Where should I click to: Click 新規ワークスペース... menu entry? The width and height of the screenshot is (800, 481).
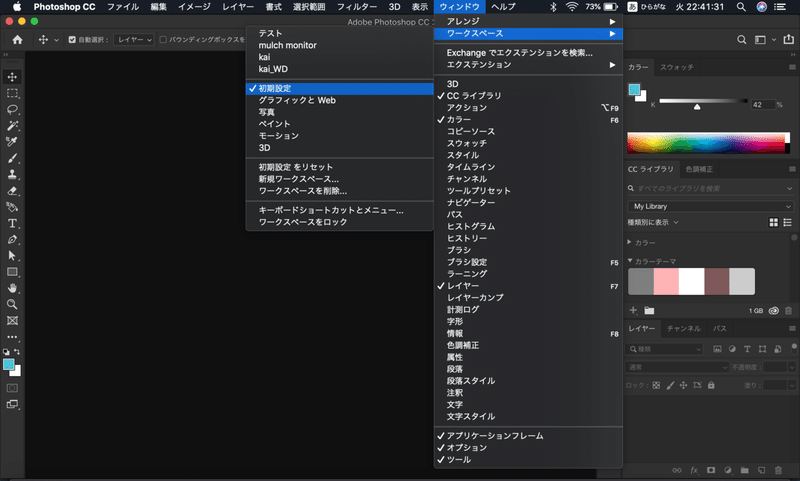pyautogui.click(x=339, y=179)
